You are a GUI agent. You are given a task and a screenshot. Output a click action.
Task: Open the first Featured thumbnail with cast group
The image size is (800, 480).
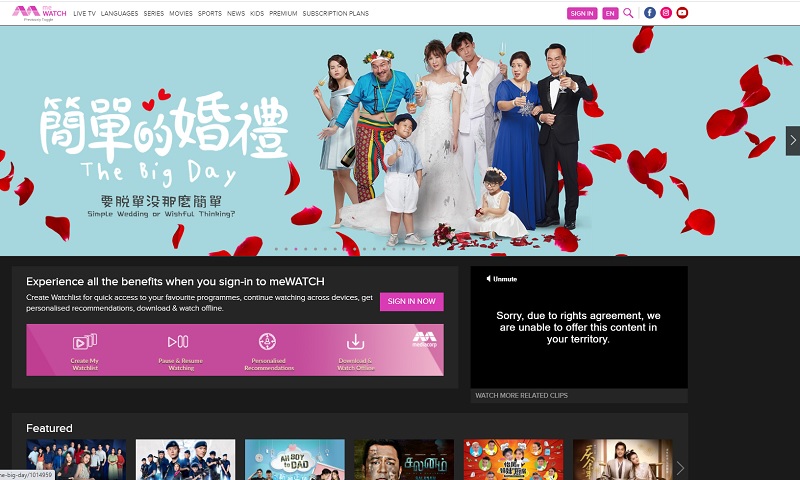click(x=76, y=459)
